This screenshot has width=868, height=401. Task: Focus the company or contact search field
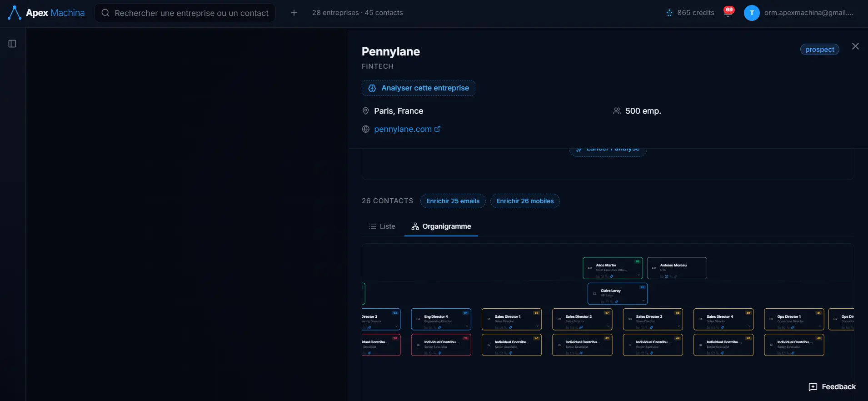[x=185, y=13]
